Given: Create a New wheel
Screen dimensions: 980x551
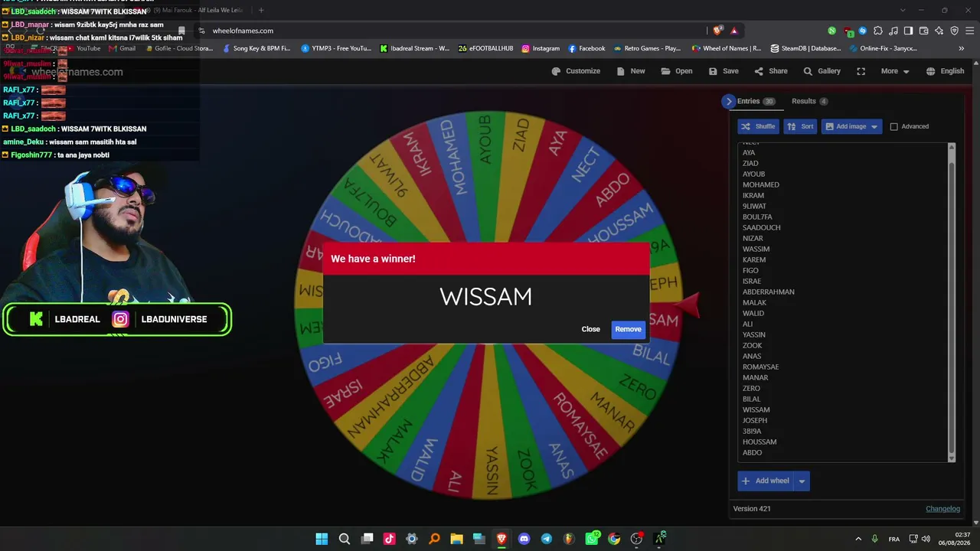Looking at the screenshot, I should pos(631,71).
